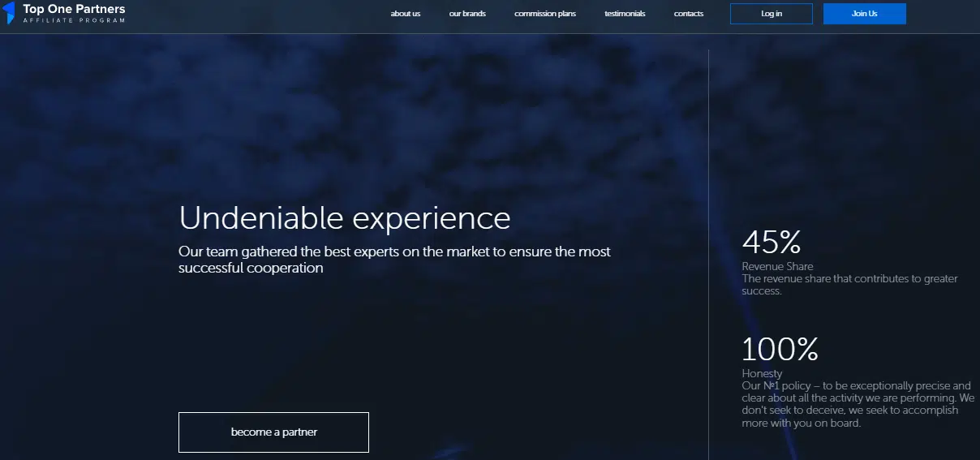The image size is (980, 460).
Task: Click the become a partner button
Action: pos(273,432)
